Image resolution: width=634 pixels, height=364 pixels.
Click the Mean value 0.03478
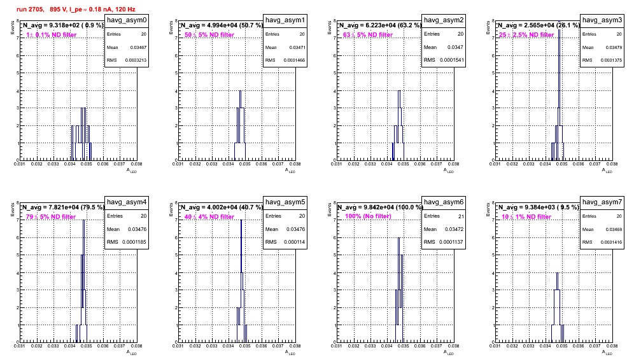(x=614, y=47)
